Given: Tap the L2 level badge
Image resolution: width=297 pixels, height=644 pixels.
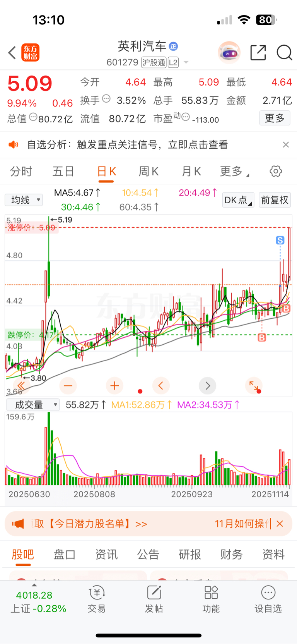Looking at the screenshot, I should tap(173, 62).
